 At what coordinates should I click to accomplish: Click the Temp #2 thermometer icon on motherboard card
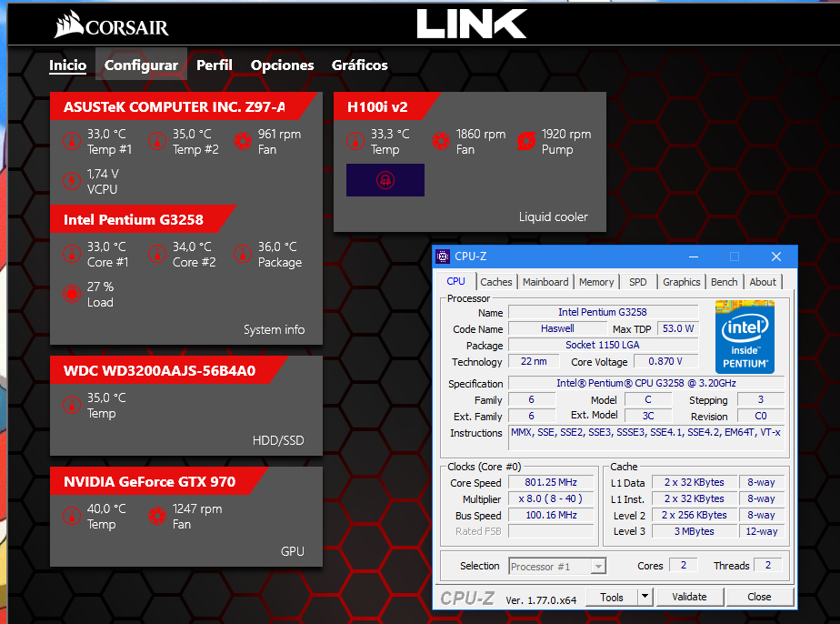[x=157, y=142]
